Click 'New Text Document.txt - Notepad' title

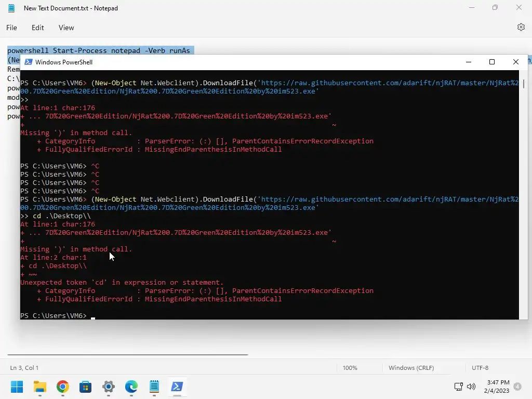71,8
